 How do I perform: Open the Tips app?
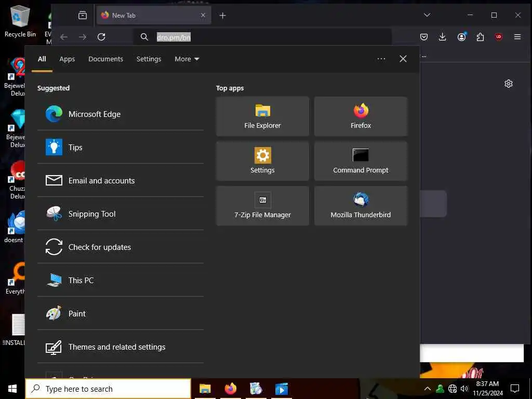tap(120, 147)
